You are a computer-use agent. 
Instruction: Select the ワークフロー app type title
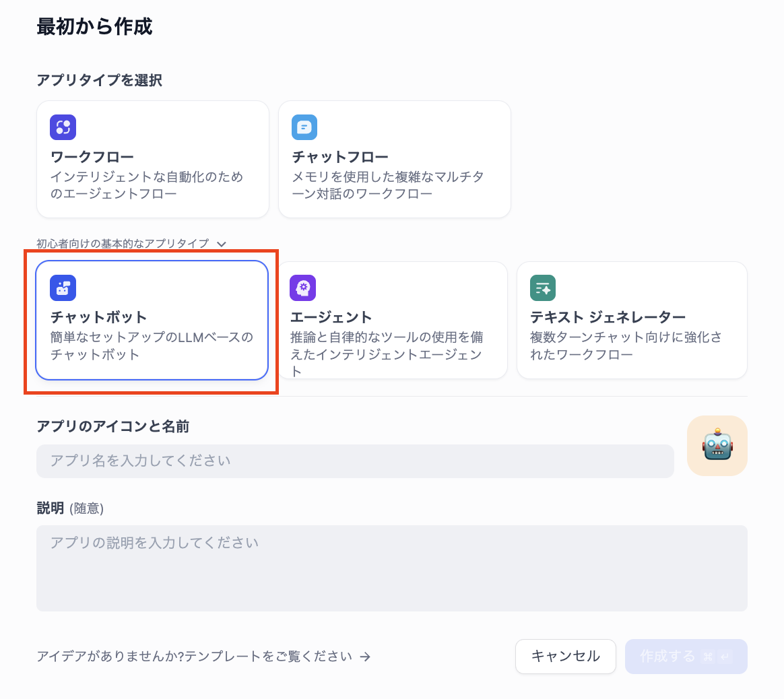coord(92,157)
